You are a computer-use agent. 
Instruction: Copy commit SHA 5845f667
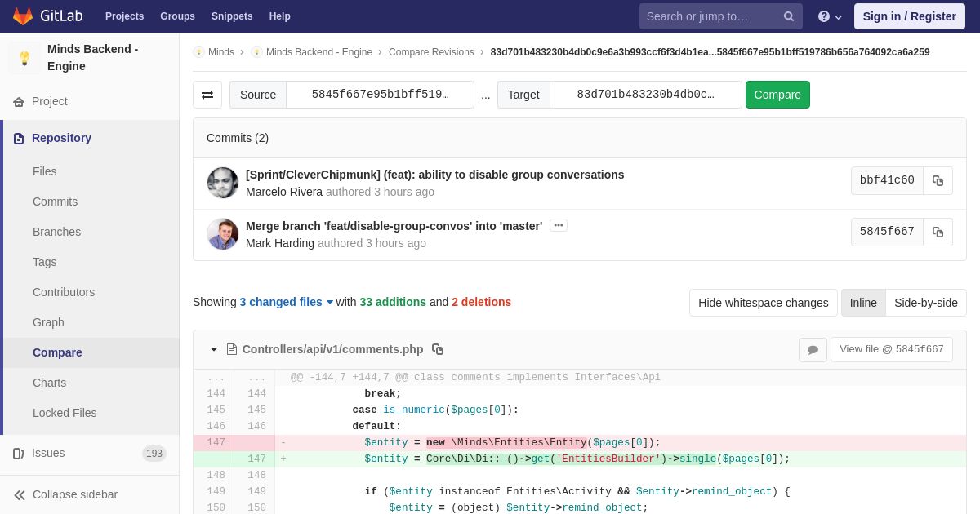938,232
